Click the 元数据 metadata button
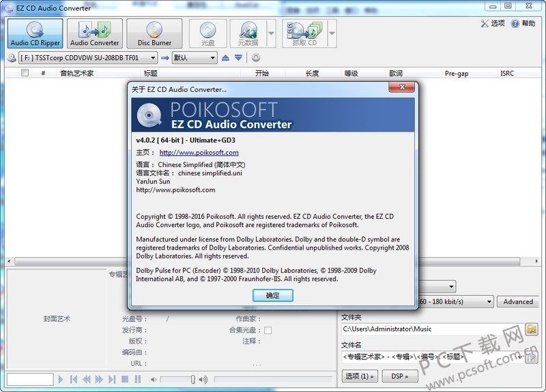Screen dimensions: 546x392 point(248,33)
